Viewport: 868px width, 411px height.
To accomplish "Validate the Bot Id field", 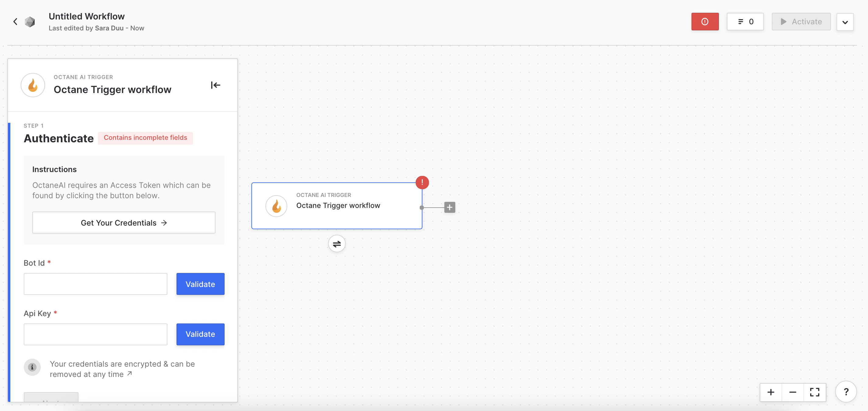I will pos(200,284).
